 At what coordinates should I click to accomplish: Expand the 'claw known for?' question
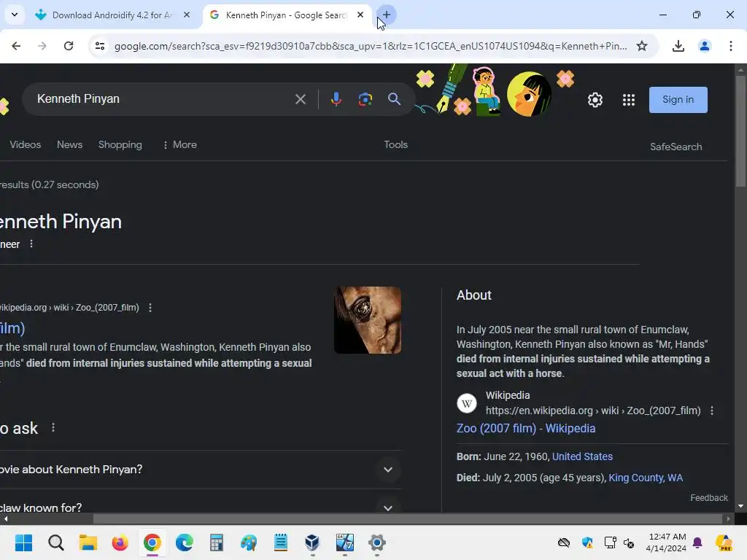[388, 507]
